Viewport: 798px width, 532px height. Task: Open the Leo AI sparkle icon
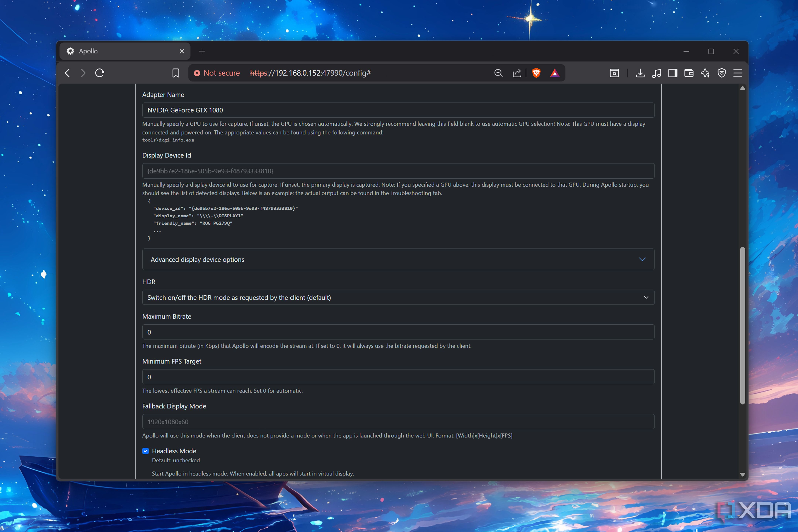pyautogui.click(x=705, y=73)
